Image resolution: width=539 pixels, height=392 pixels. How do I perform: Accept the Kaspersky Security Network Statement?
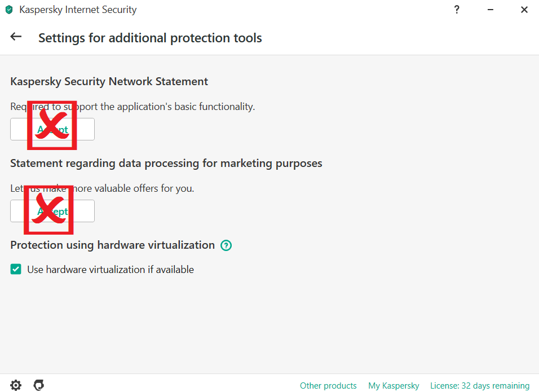coord(52,129)
